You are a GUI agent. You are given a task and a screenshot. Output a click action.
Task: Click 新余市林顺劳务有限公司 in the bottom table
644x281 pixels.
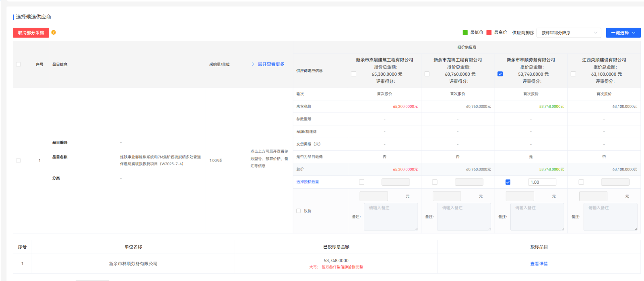(x=133, y=264)
